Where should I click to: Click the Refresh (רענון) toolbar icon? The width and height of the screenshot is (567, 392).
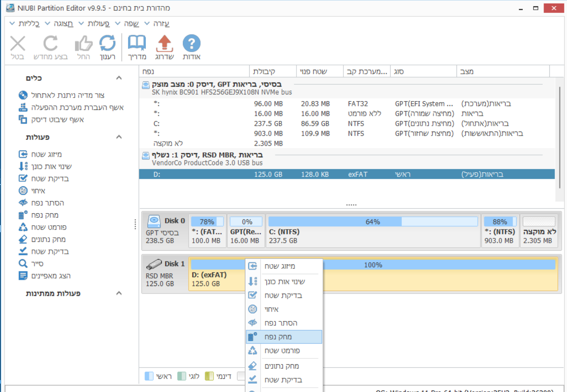tap(107, 44)
